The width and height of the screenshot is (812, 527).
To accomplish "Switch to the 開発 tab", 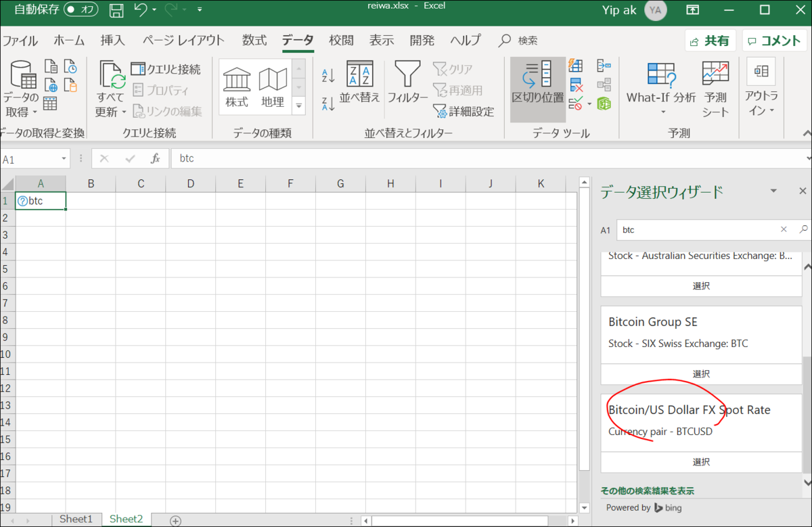I will click(422, 41).
